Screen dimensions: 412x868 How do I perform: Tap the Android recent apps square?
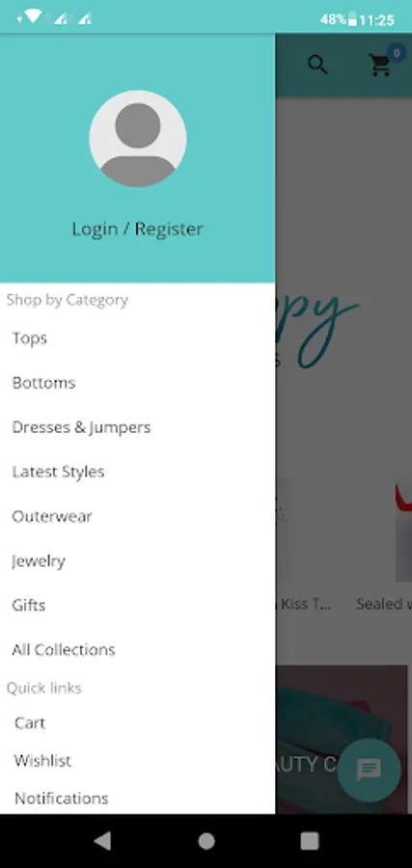click(309, 841)
